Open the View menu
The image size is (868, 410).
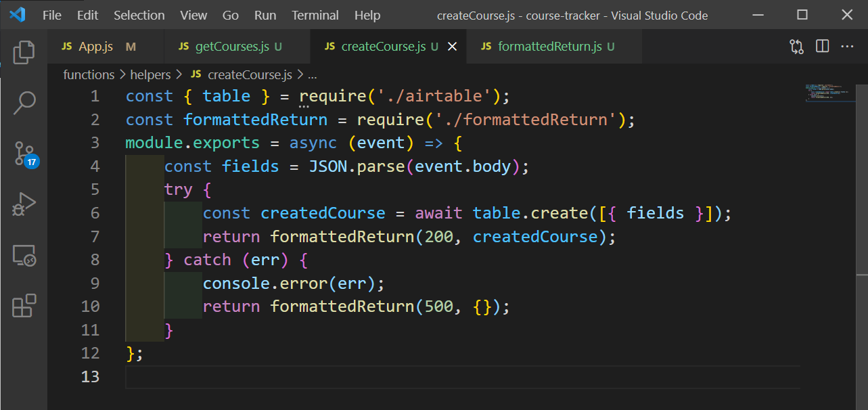(x=194, y=15)
